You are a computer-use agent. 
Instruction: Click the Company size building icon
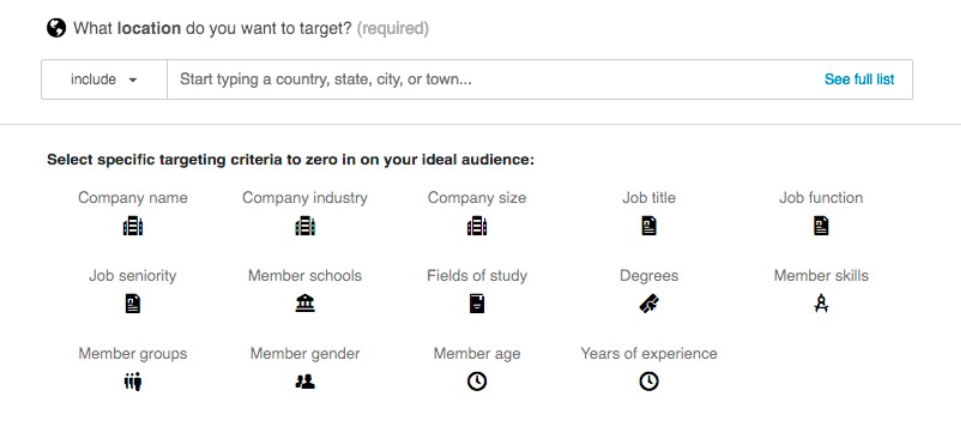(x=477, y=226)
